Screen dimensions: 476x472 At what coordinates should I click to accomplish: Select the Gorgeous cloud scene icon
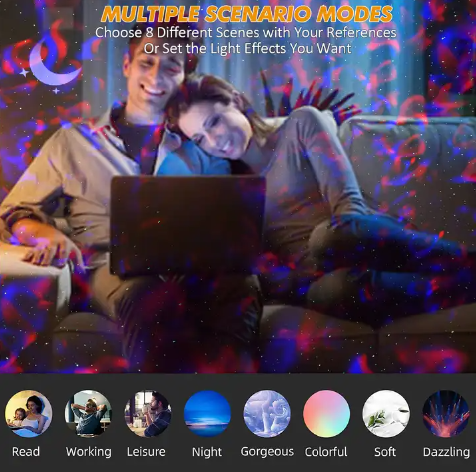click(267, 414)
